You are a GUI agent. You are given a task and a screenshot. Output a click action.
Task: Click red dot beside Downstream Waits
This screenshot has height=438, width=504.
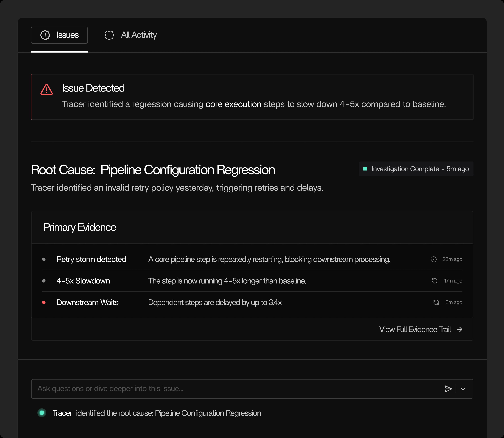[44, 302]
